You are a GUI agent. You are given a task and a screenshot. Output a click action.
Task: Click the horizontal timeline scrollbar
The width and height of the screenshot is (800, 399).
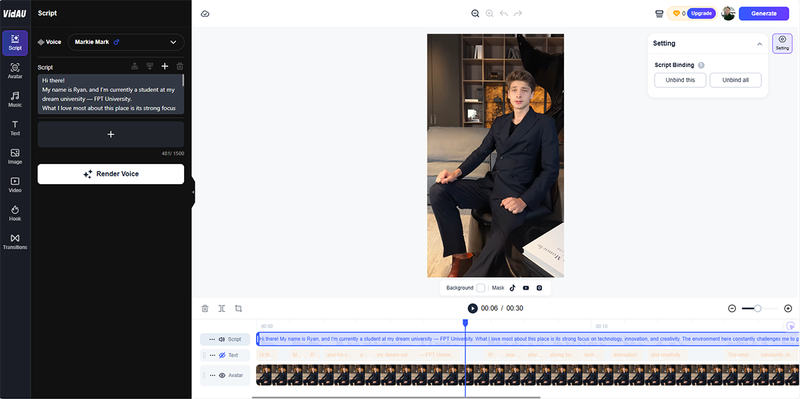tap(396, 397)
